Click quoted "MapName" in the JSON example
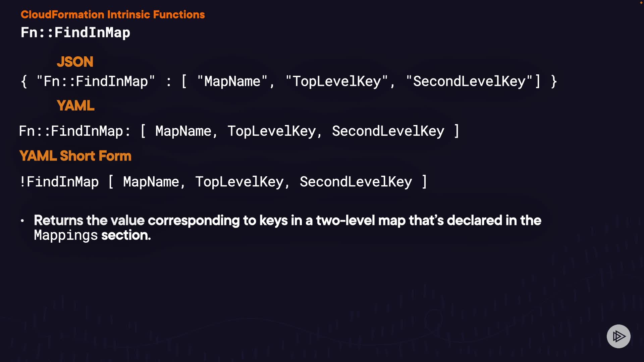The image size is (644, 362). pyautogui.click(x=232, y=81)
